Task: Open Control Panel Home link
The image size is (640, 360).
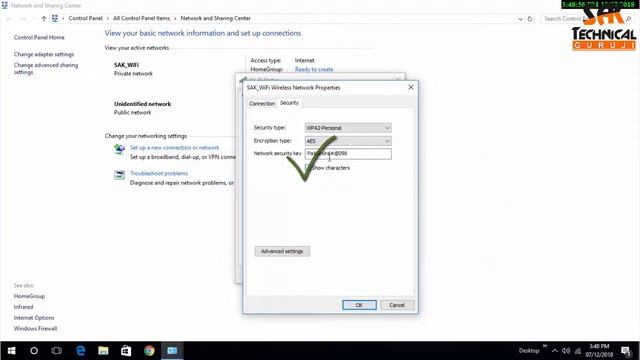Action: coord(39,37)
